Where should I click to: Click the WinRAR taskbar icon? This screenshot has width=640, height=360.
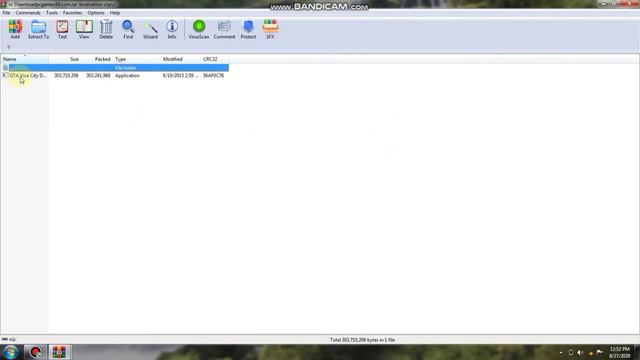[59, 352]
